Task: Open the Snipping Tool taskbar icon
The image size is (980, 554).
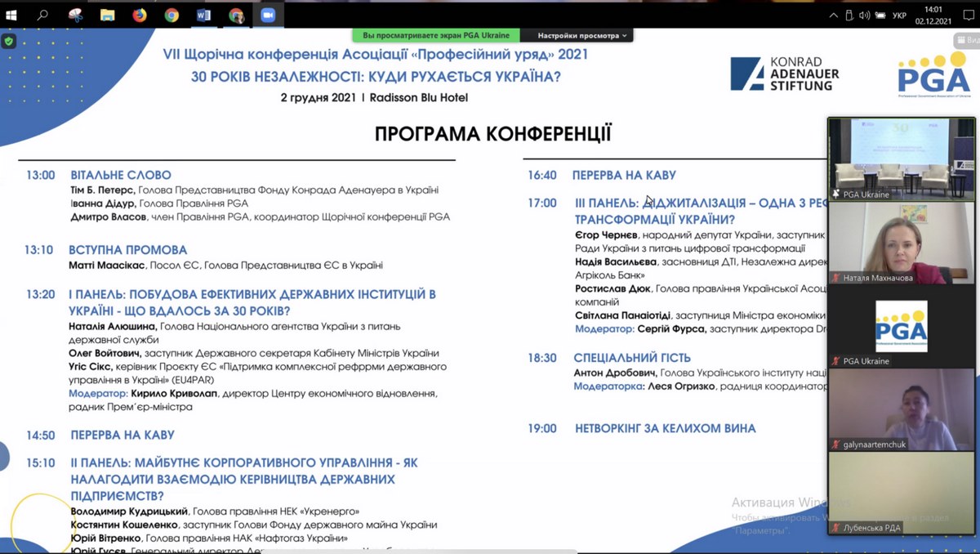Action: [75, 15]
